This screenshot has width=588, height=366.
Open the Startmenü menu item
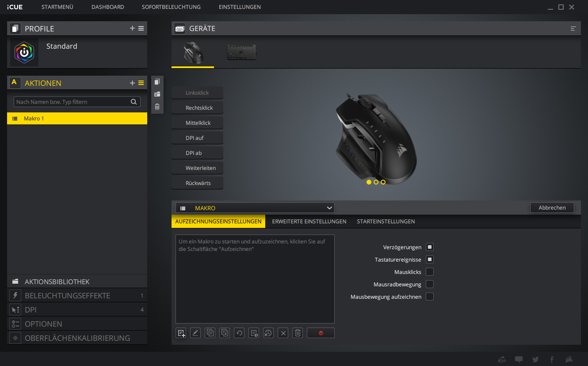57,7
